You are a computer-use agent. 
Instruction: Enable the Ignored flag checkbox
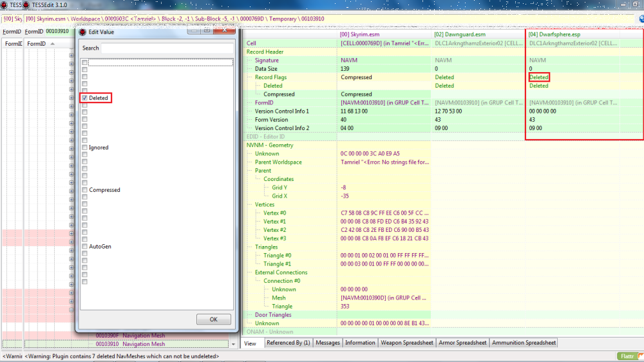coord(84,148)
